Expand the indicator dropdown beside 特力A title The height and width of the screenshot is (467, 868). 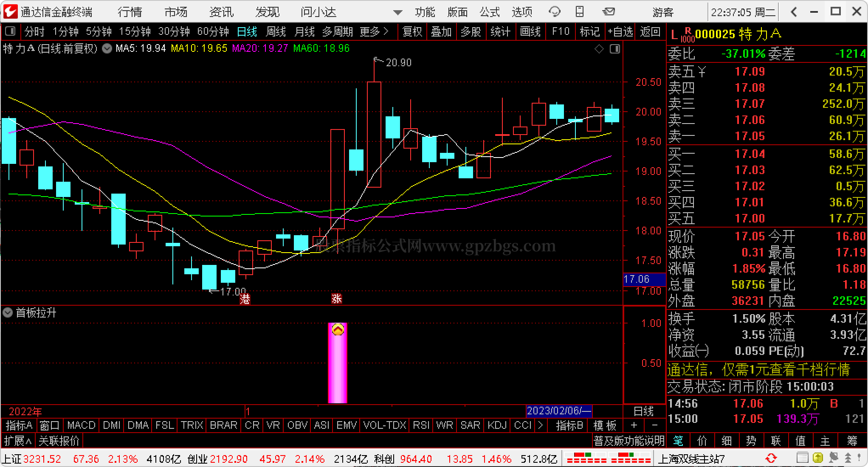108,48
